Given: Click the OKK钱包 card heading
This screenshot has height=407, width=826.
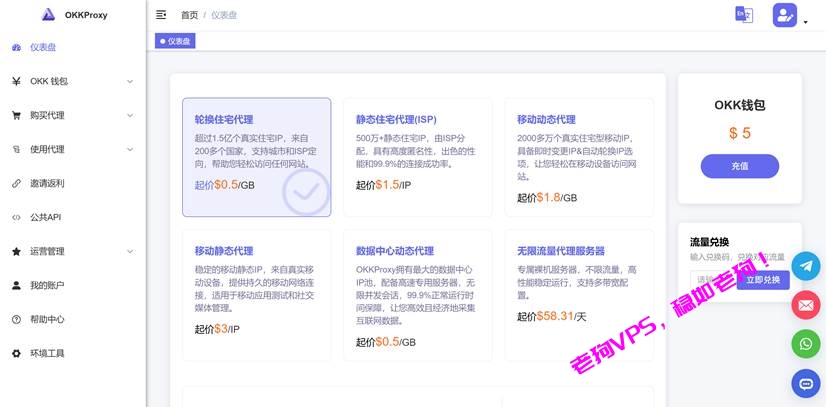Looking at the screenshot, I should pos(740,105).
